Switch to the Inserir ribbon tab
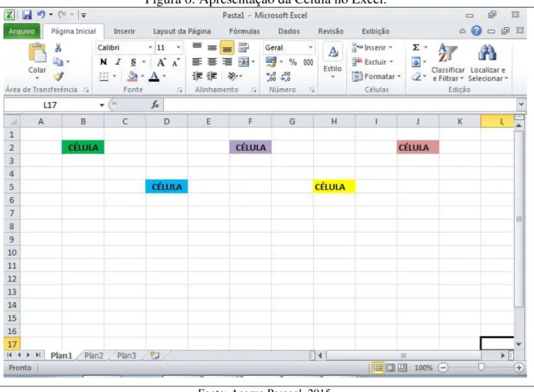 tap(124, 32)
